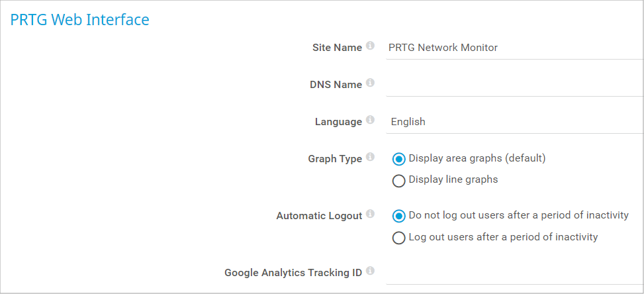This screenshot has width=644, height=294.
Task: Click the Graph Type label
Action: pos(335,159)
